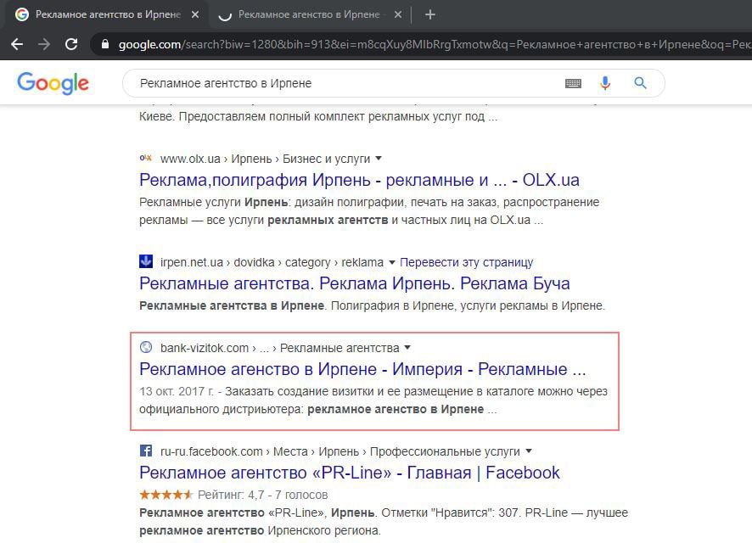Expand the bank-vizitok.com result options arrow
Viewport: 752px width, 560px height.
[407, 348]
